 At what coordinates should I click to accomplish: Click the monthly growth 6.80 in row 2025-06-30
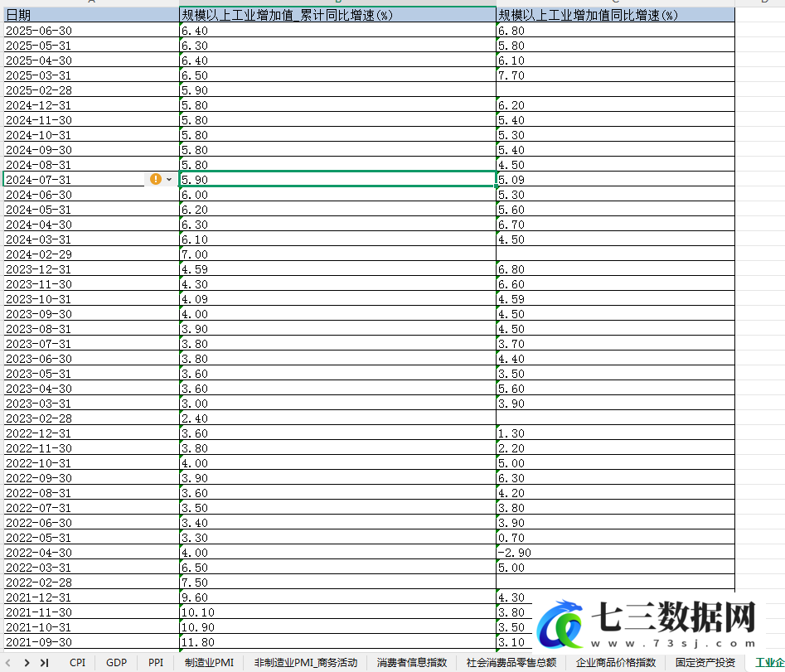[x=616, y=31]
